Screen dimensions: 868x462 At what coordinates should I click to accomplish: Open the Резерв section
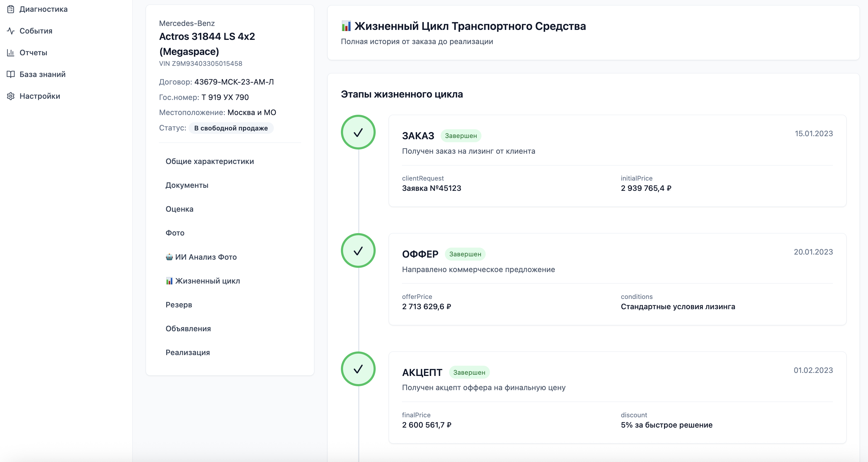(179, 305)
